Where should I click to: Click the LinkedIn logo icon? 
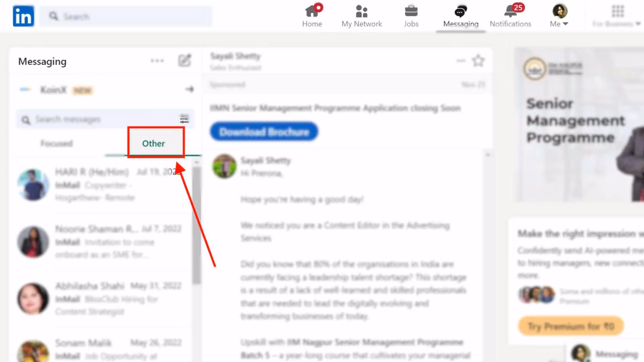(x=23, y=16)
